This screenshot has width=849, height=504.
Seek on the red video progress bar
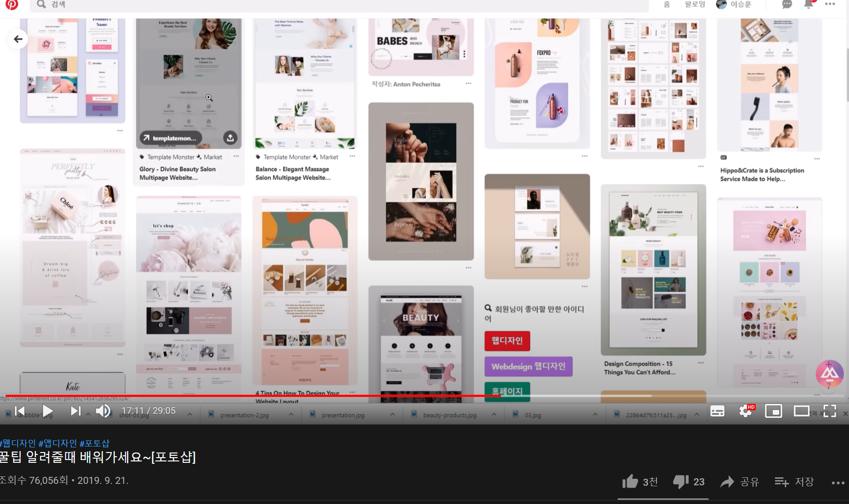[253, 396]
